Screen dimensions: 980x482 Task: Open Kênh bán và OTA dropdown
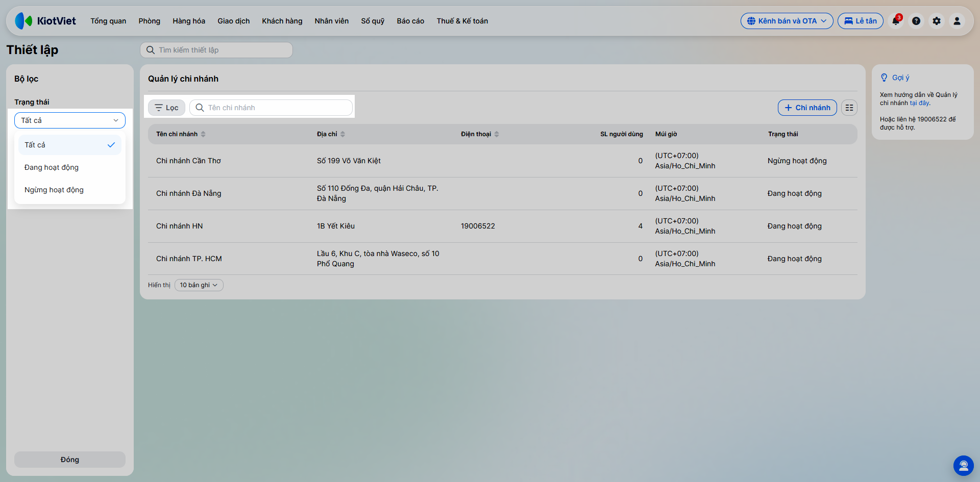point(787,21)
